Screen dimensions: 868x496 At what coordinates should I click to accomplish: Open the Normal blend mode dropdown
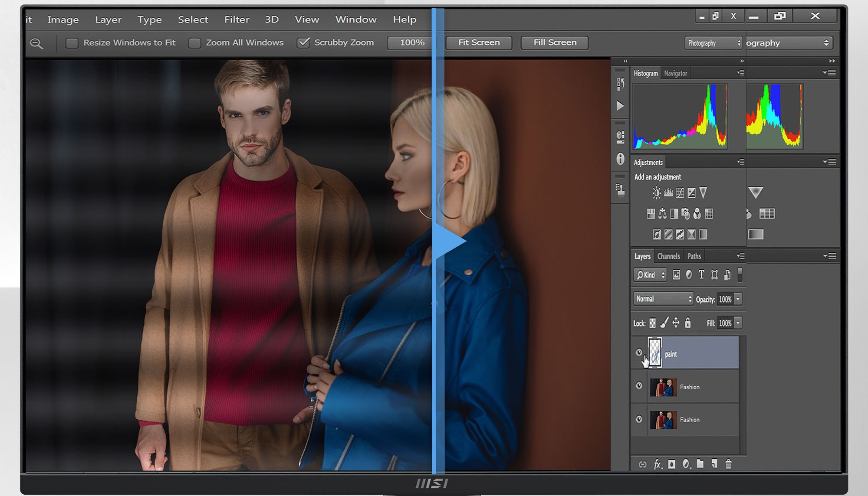pyautogui.click(x=663, y=299)
